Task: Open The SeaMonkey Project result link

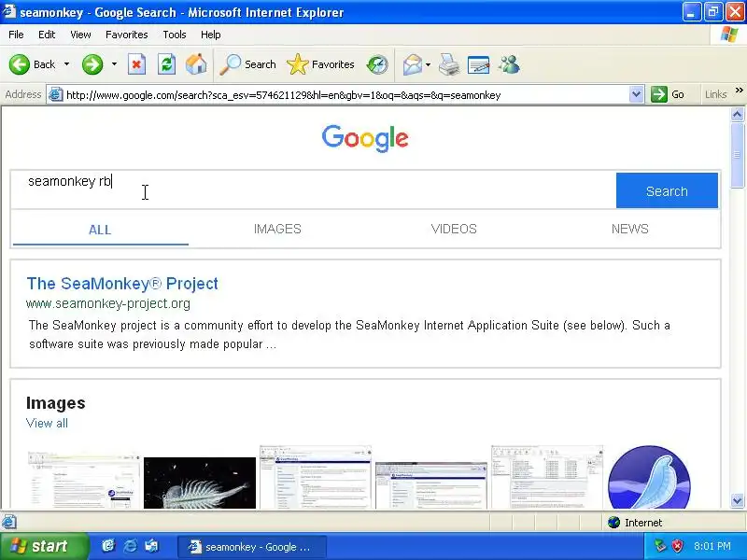Action: 122,284
